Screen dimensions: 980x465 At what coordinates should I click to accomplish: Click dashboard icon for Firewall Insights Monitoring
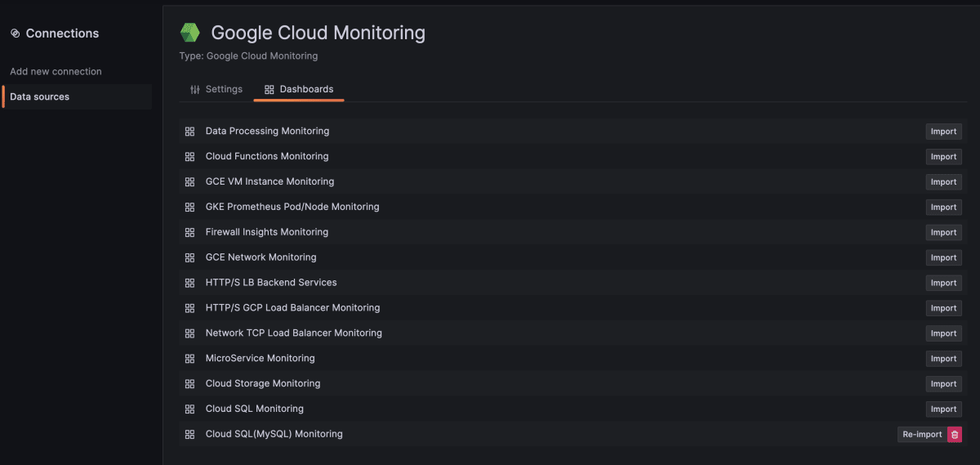click(x=189, y=232)
